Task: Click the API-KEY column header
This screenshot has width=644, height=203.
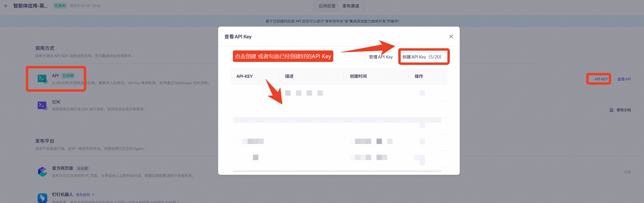Action: 244,76
